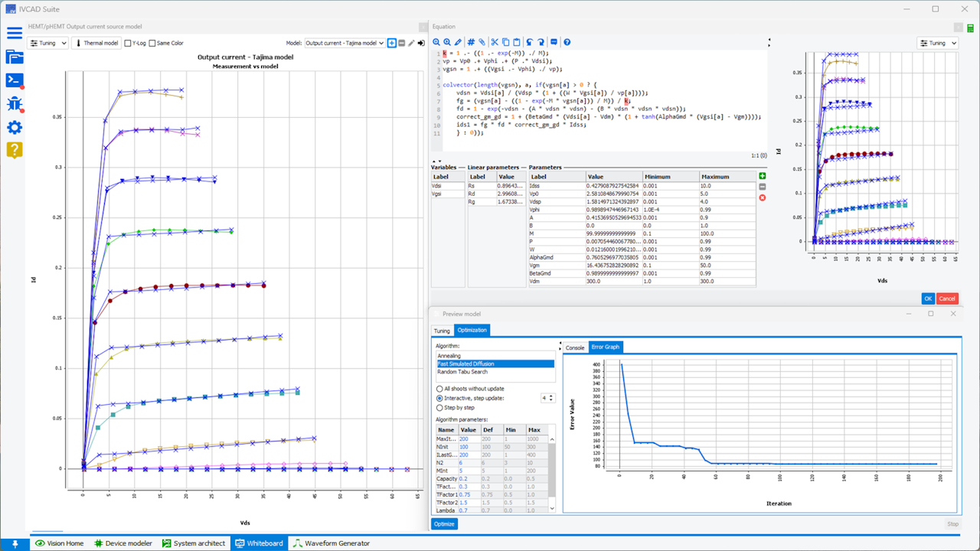This screenshot has height=551, width=980.
Task: Redo the last equation edit
Action: click(541, 42)
